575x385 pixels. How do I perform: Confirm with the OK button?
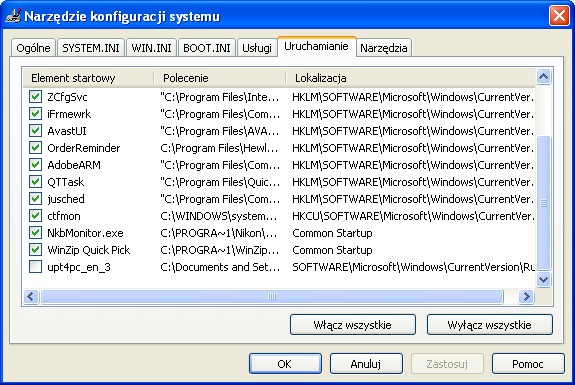tap(285, 364)
